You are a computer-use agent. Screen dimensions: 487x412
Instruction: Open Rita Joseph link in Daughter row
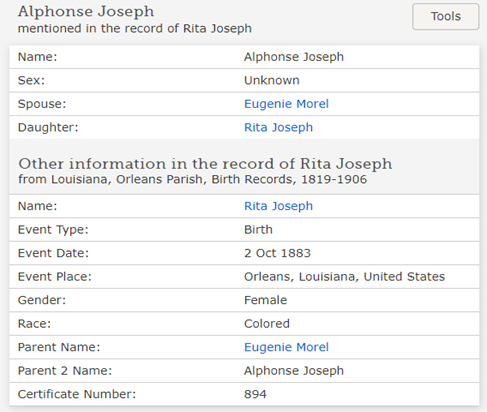click(278, 128)
